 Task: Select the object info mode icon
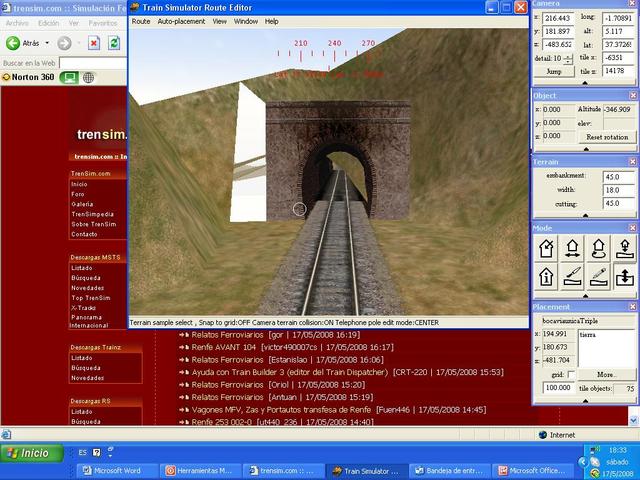(548, 276)
